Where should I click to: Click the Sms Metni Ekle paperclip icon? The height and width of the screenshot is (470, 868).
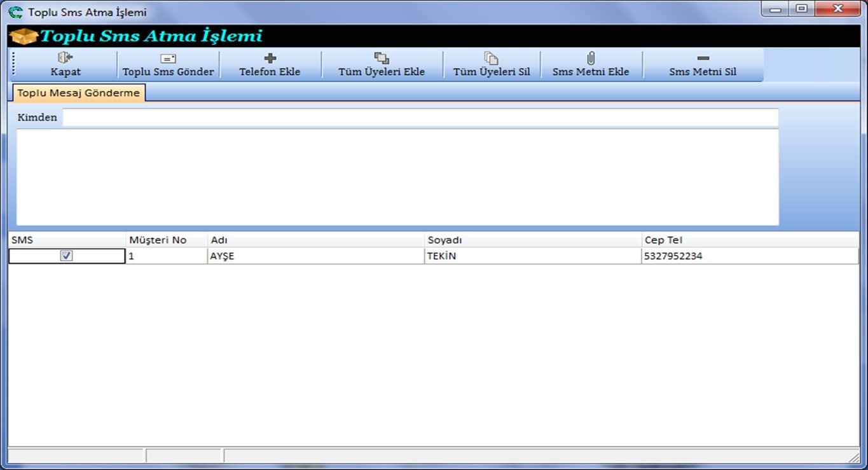[x=590, y=58]
